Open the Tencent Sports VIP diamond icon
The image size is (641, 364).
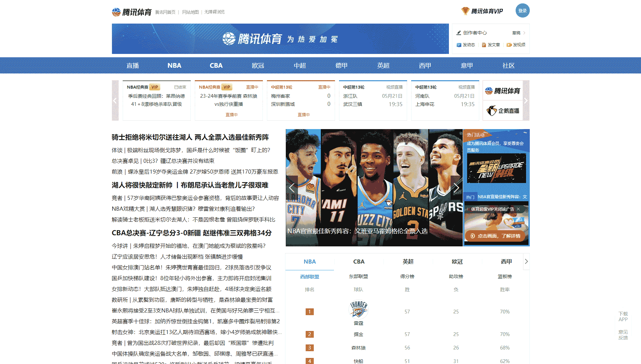click(x=465, y=11)
